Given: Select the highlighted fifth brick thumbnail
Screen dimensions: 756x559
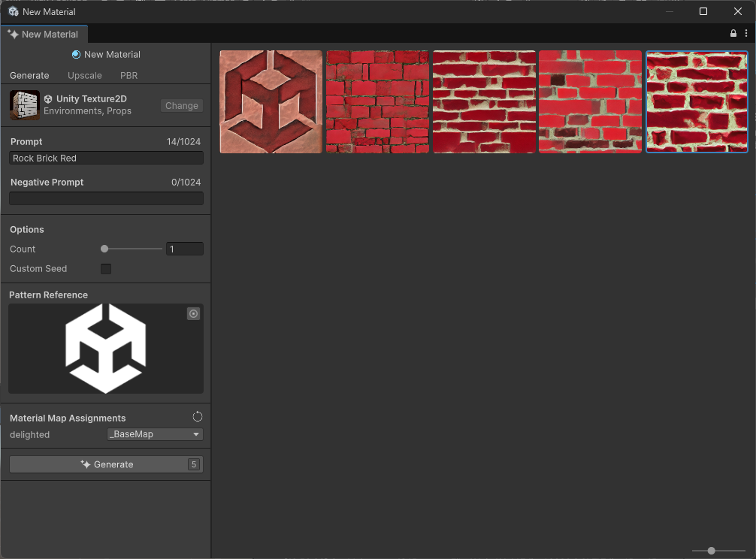Looking at the screenshot, I should point(697,101).
